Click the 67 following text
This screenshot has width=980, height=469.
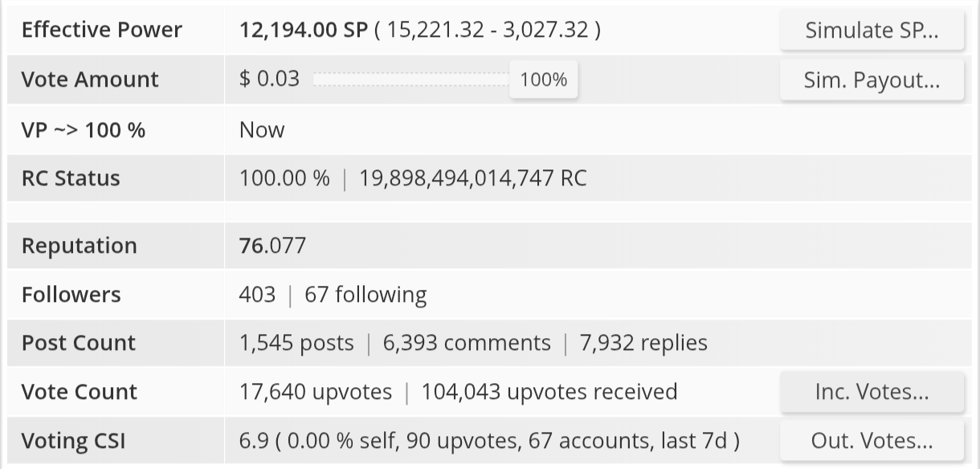click(x=365, y=295)
